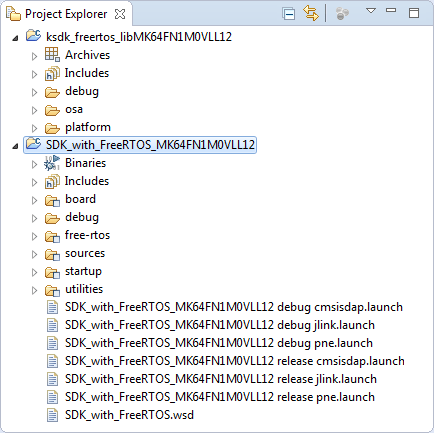
Task: Close the Project Explorer tab
Action: 120,14
